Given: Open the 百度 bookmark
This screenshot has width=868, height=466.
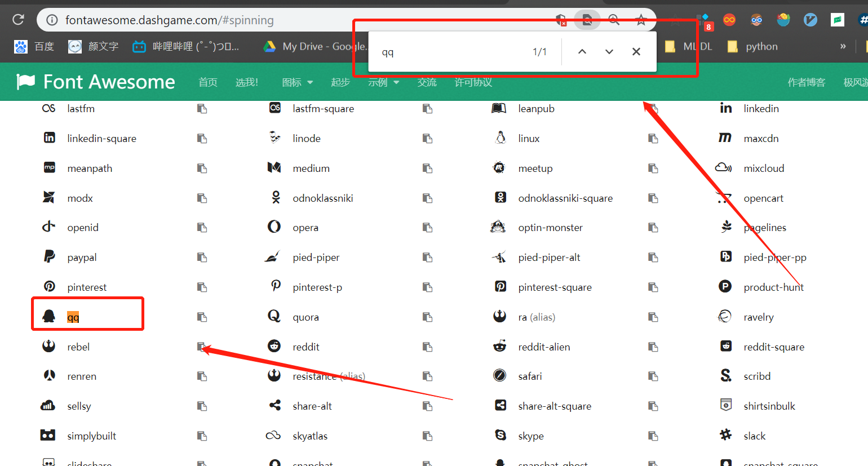Looking at the screenshot, I should click(35, 46).
